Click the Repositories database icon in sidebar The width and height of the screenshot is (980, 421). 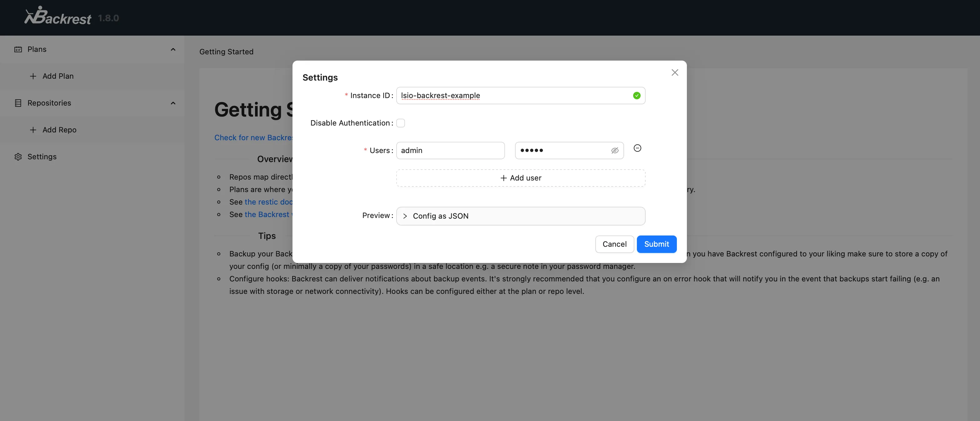point(18,103)
